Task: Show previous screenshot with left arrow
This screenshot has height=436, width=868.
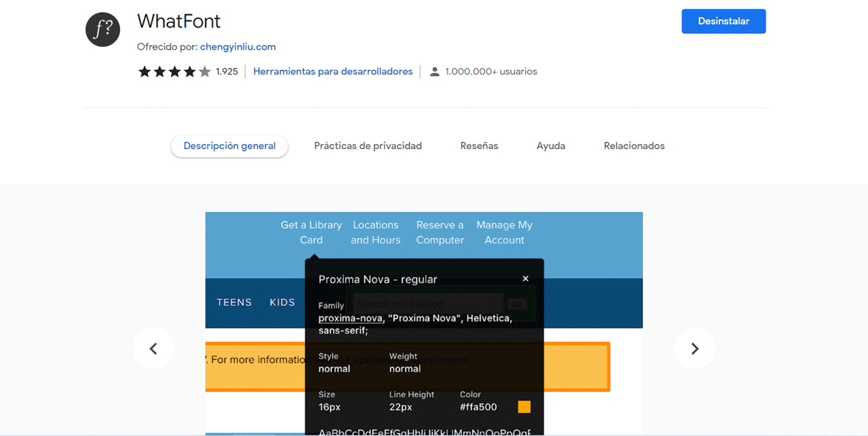Action: [x=153, y=349]
